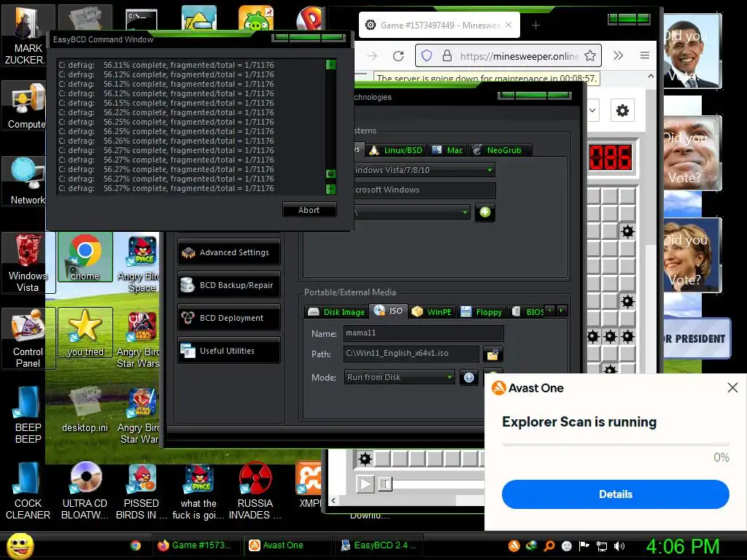
Task: Click the Avast orange tray icon
Action: [514, 545]
